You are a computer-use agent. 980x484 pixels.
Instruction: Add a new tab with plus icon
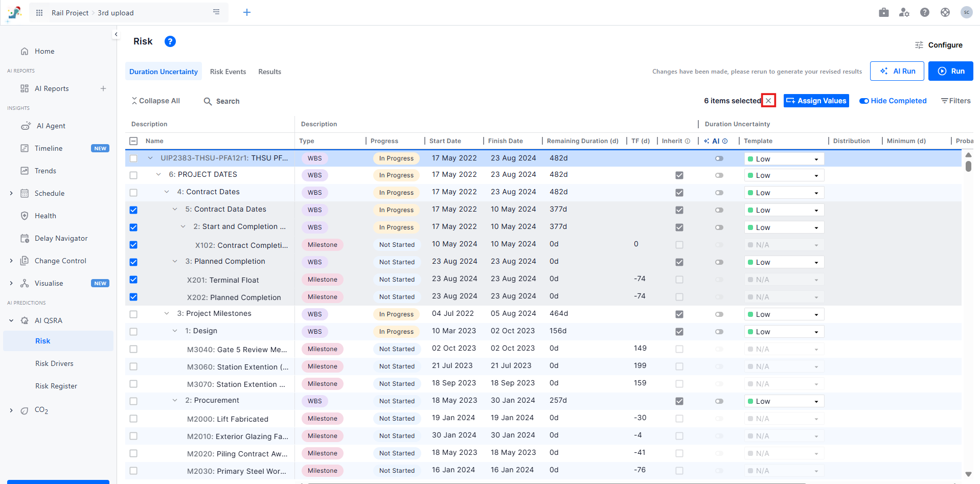(x=247, y=13)
